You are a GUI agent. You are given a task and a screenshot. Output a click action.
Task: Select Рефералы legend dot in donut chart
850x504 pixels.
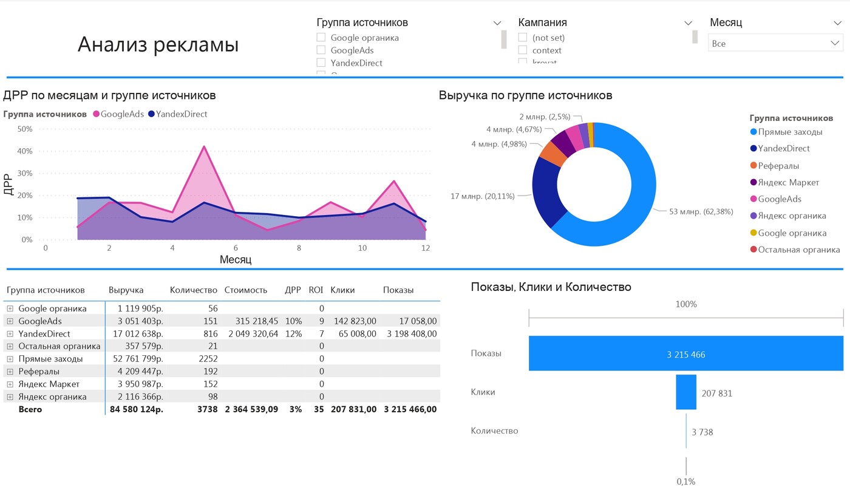(x=753, y=166)
